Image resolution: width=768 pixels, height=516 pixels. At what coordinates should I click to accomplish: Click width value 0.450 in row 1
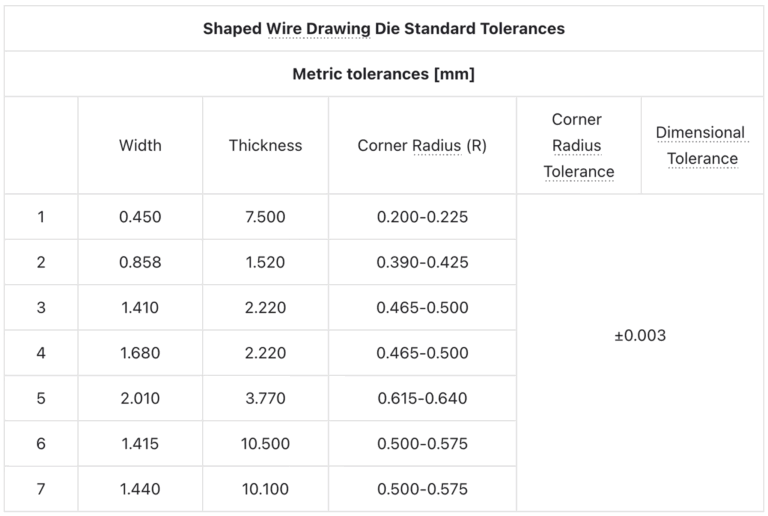pos(140,217)
